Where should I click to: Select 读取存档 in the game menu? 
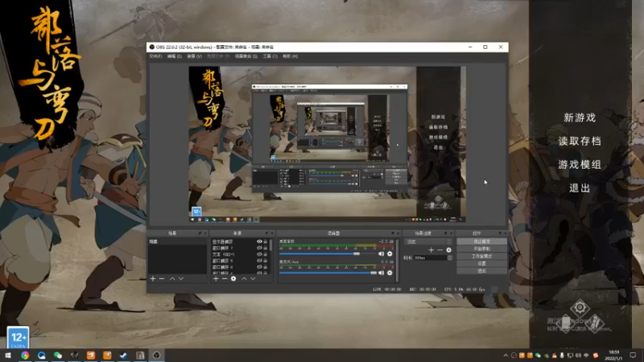click(580, 142)
